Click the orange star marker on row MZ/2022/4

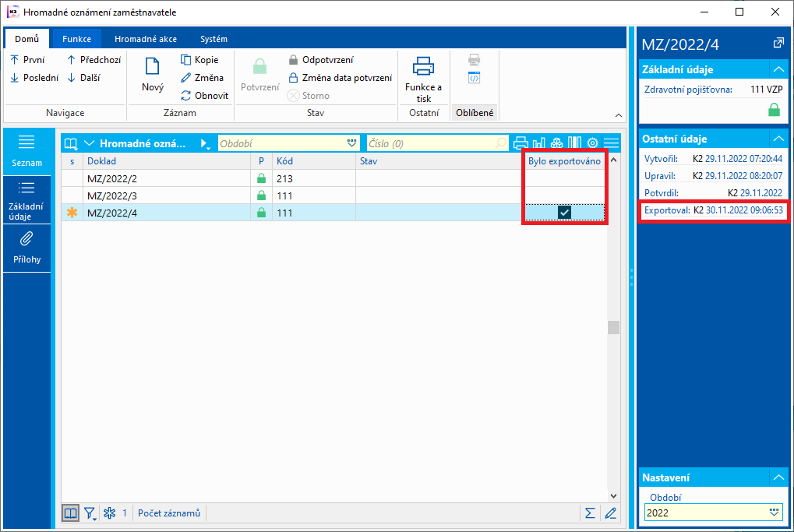(72, 213)
